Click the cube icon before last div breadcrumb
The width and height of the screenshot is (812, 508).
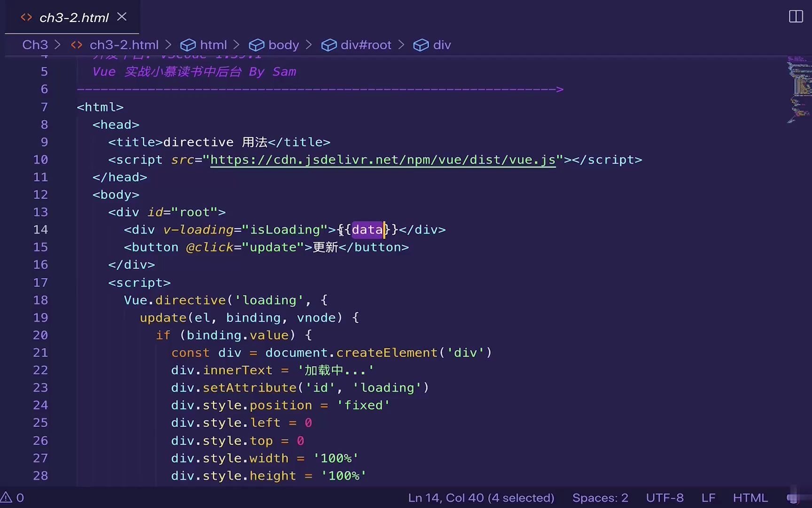coord(421,45)
